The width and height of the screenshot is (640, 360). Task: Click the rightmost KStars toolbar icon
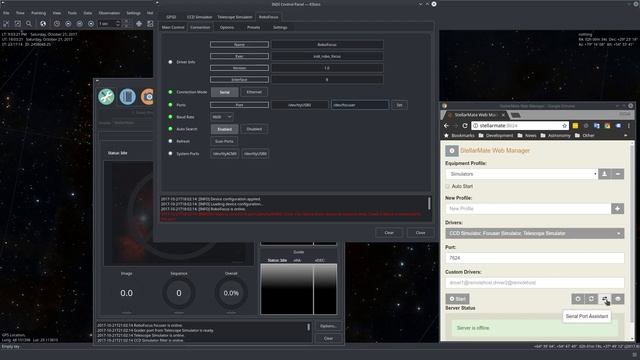pyautogui.click(x=150, y=24)
